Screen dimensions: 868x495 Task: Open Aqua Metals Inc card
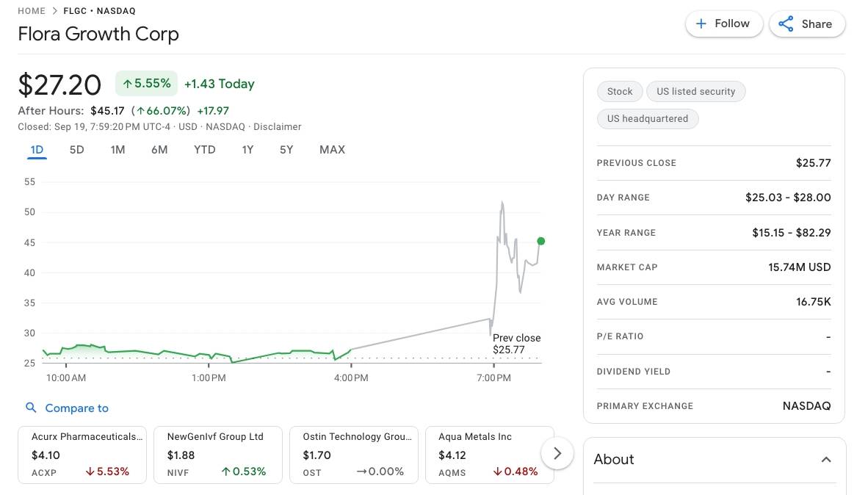pos(489,455)
